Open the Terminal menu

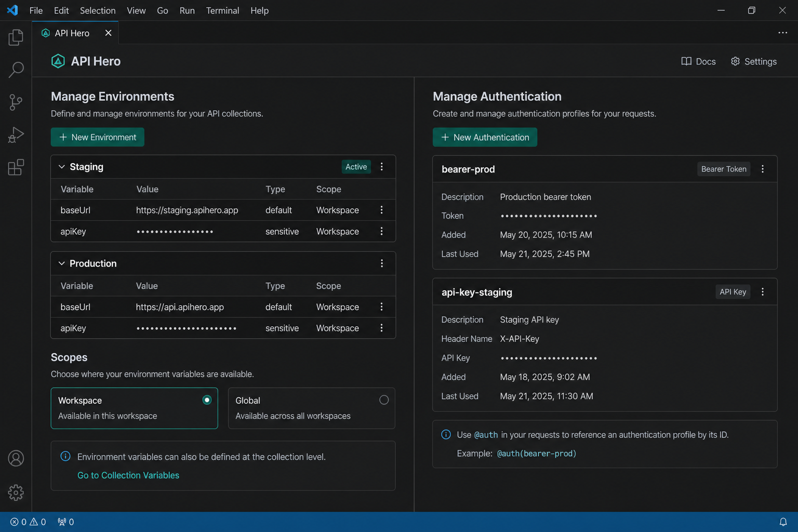[222, 10]
